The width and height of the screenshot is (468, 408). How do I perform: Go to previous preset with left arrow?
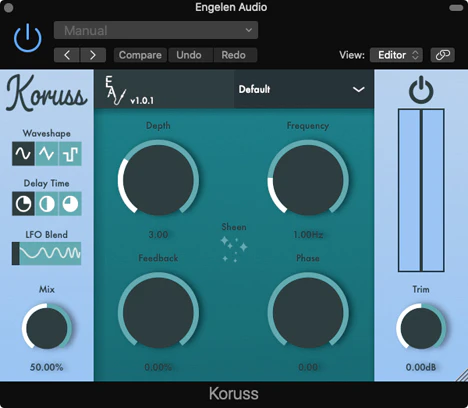(67, 55)
